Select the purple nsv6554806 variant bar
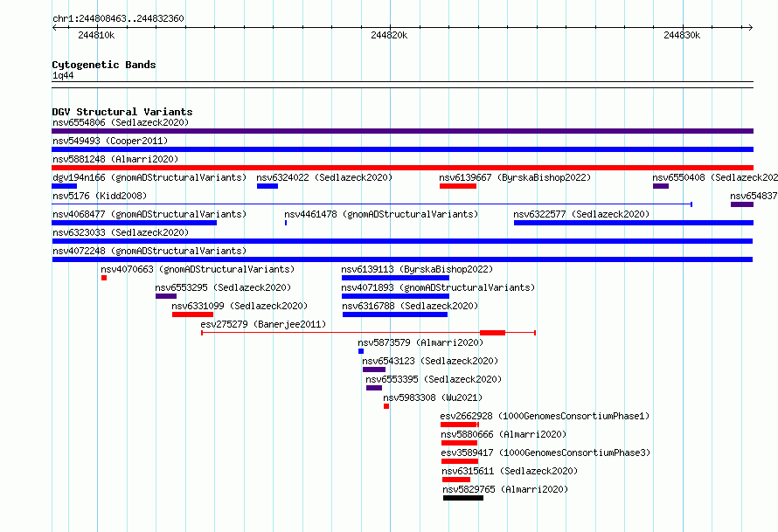The height and width of the screenshot is (532, 778). (x=402, y=131)
